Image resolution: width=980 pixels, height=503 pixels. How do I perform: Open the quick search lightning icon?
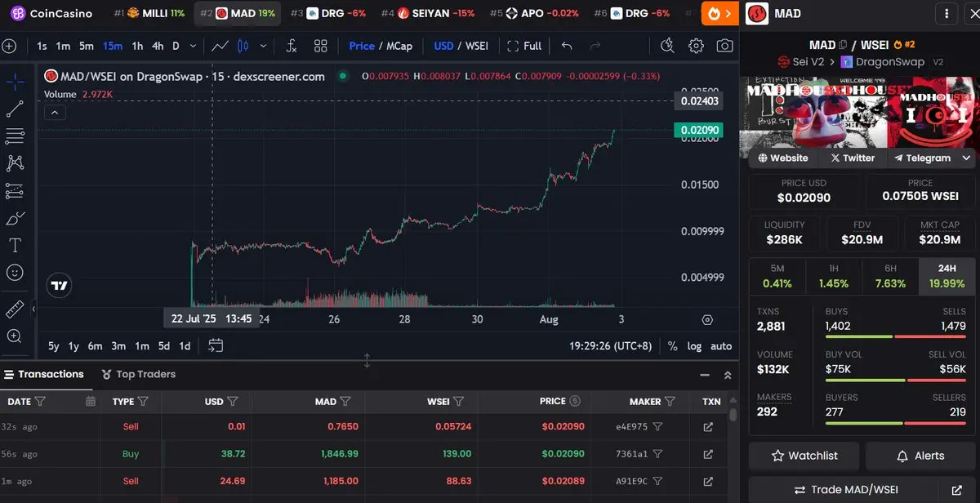(x=667, y=46)
